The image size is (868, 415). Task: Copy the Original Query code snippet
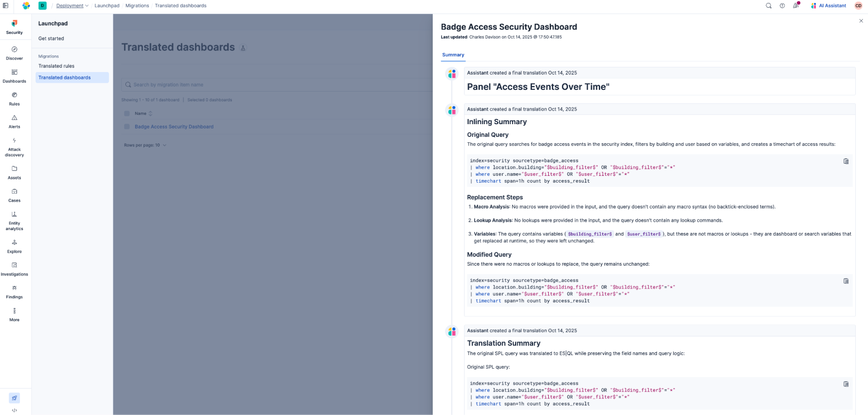tap(846, 161)
